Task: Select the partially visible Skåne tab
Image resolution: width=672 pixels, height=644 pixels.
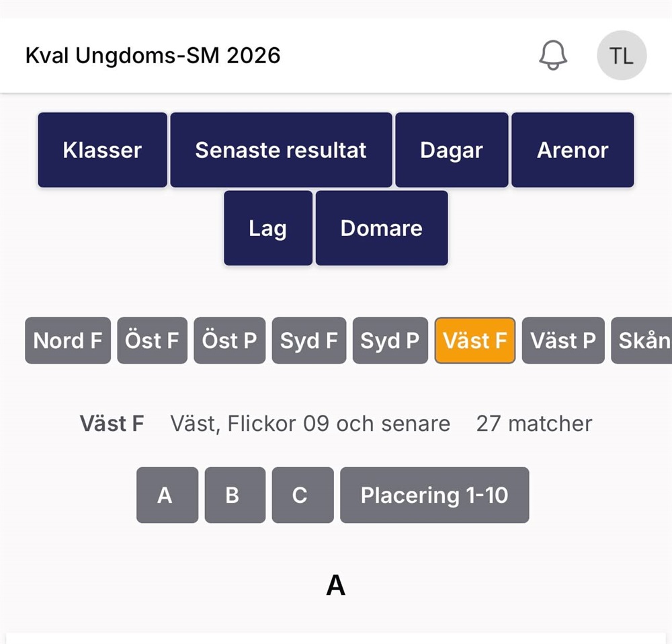Action: (643, 341)
